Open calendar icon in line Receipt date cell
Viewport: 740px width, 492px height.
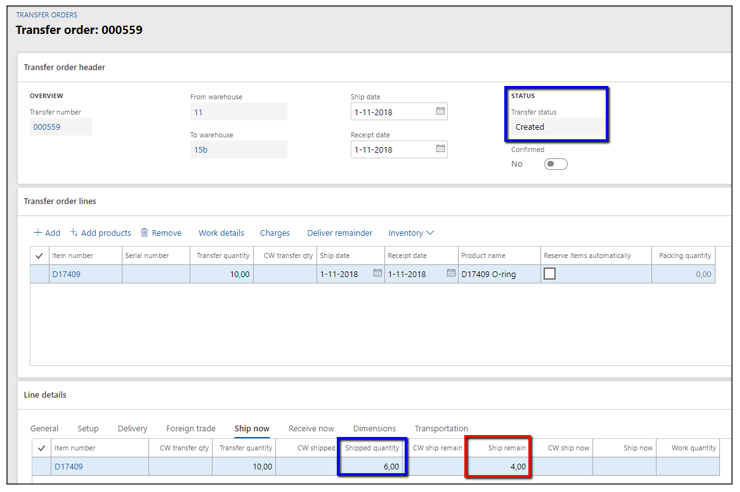451,273
